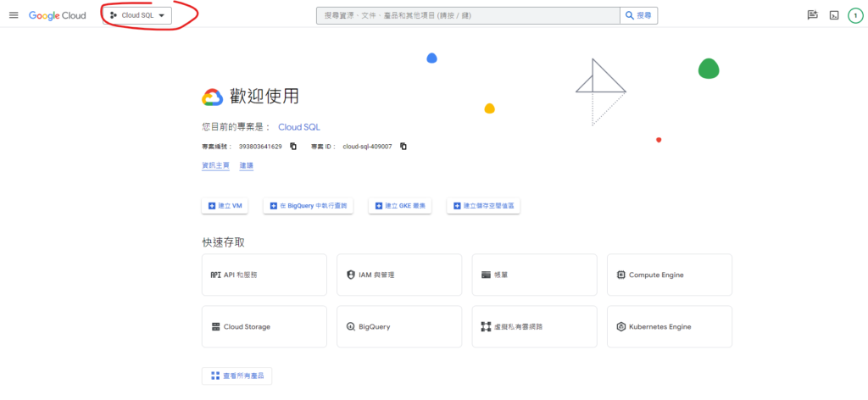Click the search resources input field
The height and width of the screenshot is (400, 868).
(x=468, y=15)
